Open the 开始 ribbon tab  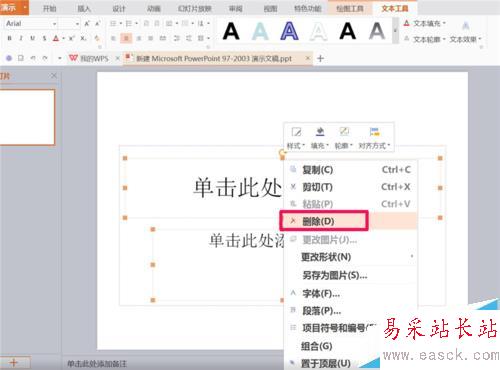coord(50,9)
